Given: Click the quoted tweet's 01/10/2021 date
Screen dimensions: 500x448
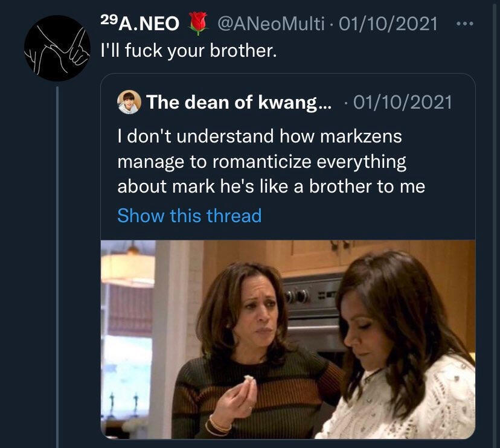Looking at the screenshot, I should pos(403,102).
